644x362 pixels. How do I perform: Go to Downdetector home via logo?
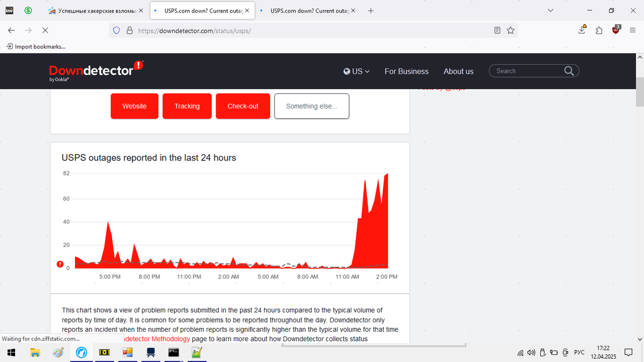coord(96,71)
